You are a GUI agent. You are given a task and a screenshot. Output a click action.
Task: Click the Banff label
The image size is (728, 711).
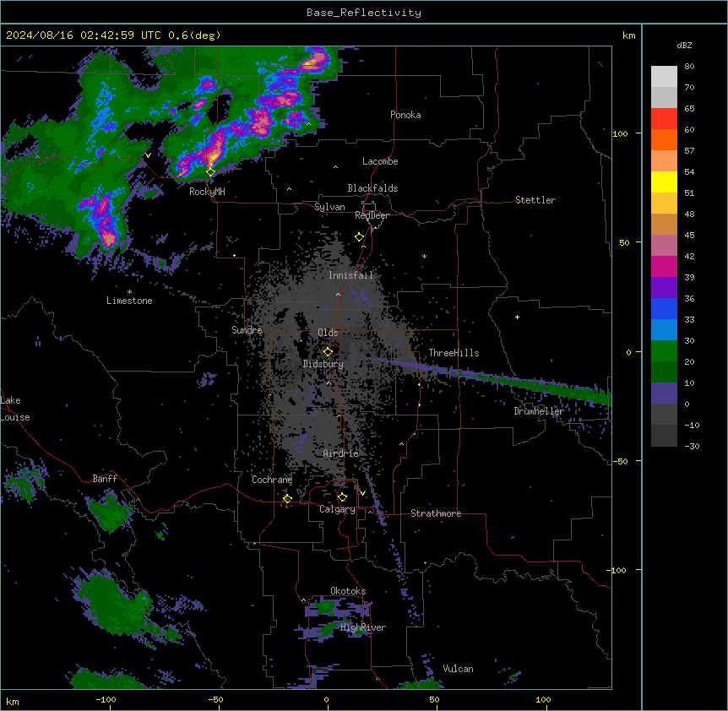coord(105,479)
